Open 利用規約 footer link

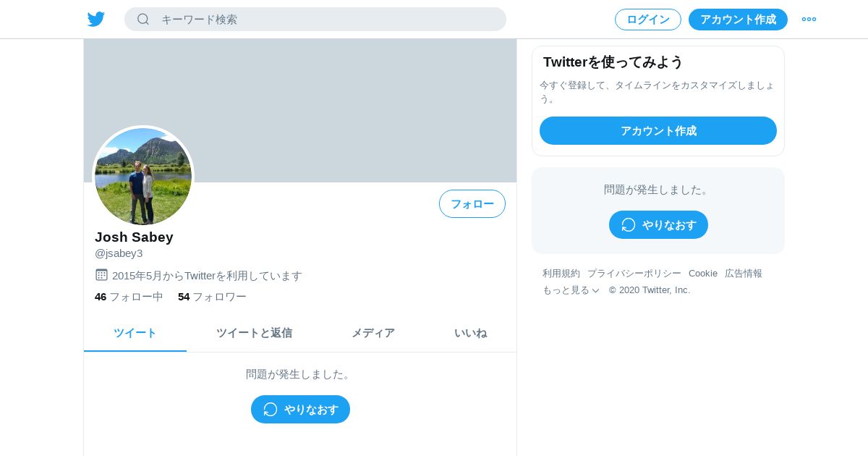[x=561, y=274]
